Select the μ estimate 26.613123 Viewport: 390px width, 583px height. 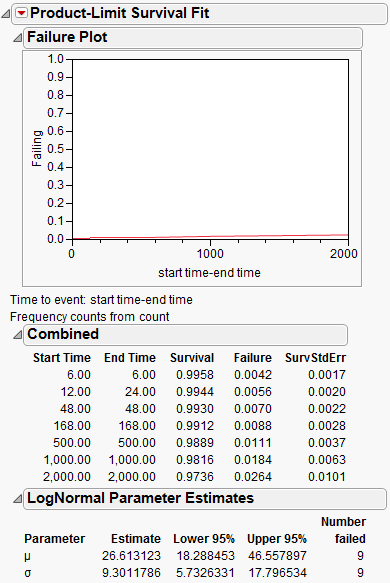click(131, 556)
